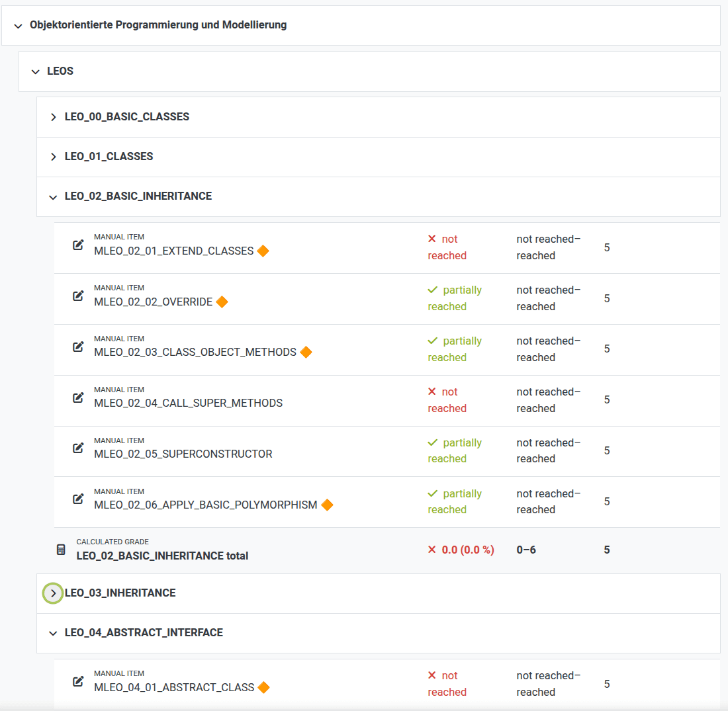
Task: Click 'not reached' grade of MLEO_04_01_ABSTRACT_CLASS
Action: 447,684
